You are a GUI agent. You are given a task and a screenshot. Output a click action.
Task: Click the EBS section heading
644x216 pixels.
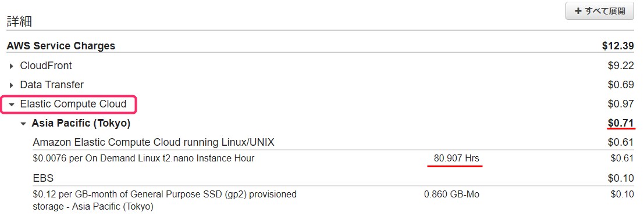pyautogui.click(x=43, y=178)
